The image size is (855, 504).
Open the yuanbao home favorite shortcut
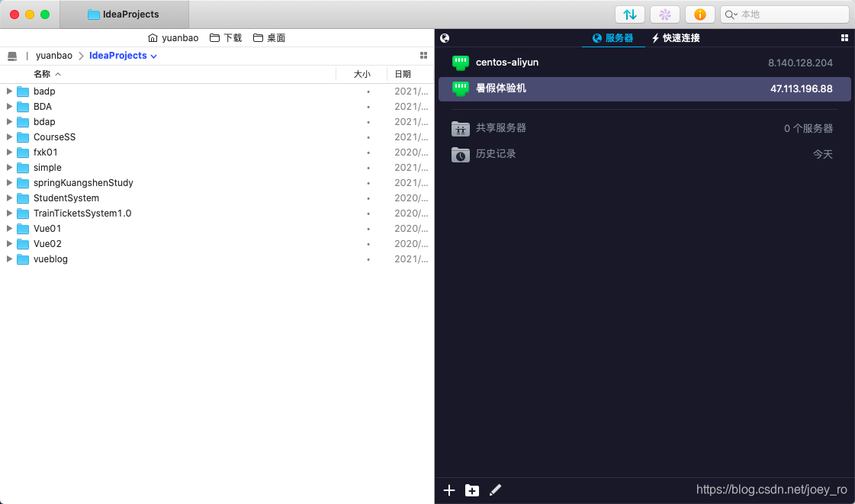coord(173,37)
